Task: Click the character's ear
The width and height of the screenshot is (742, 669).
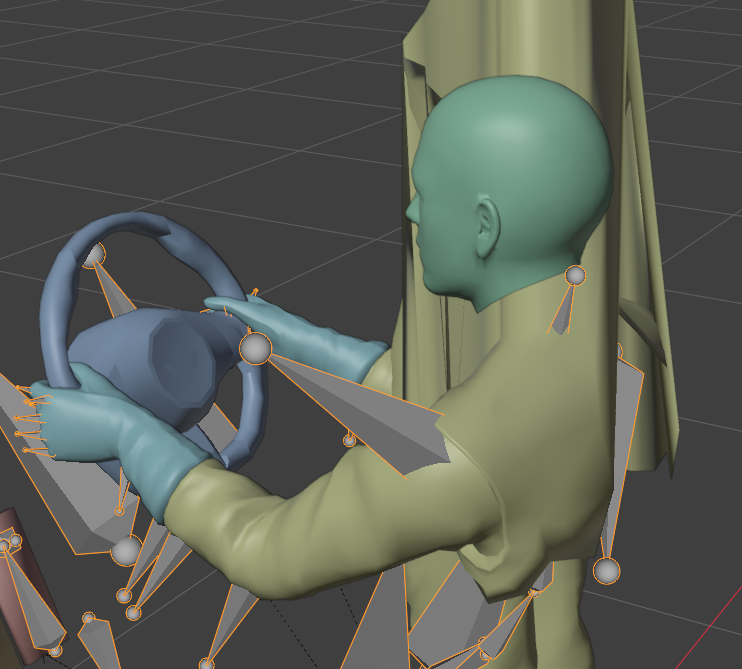Action: pos(487,226)
